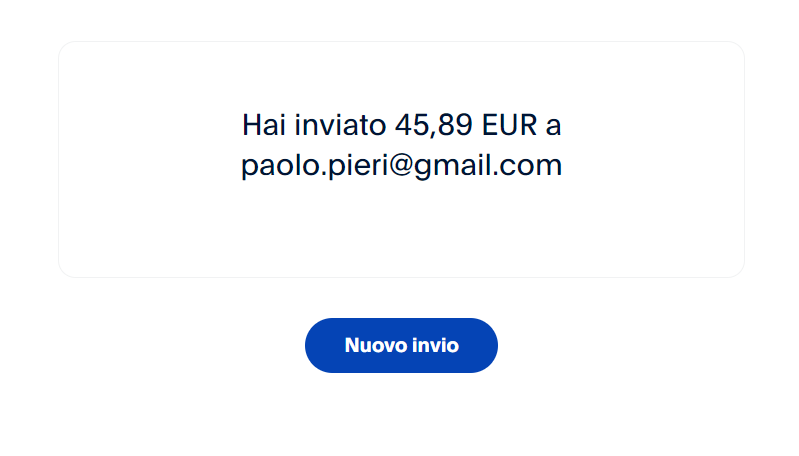Screen dimensions: 799x456
Task: Click the EUR currency label
Action: click(x=509, y=125)
